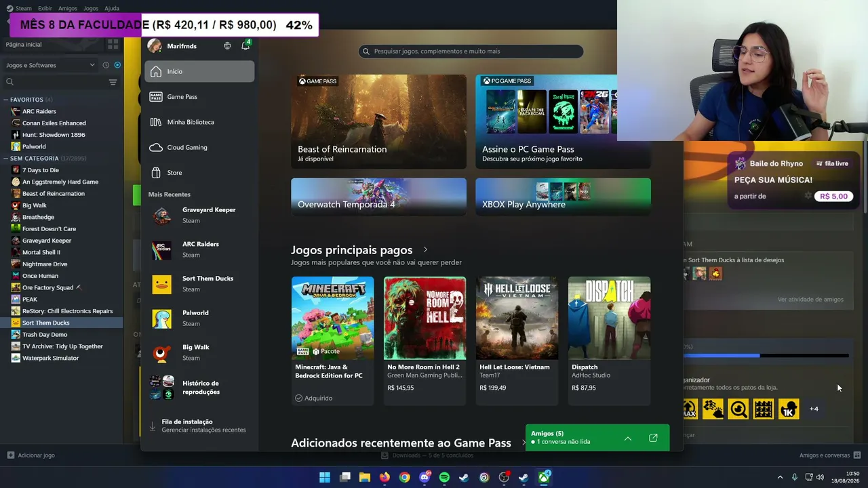The image size is (868, 488).
Task: Open the Beast of Reincarnation banner
Action: pyautogui.click(x=378, y=121)
